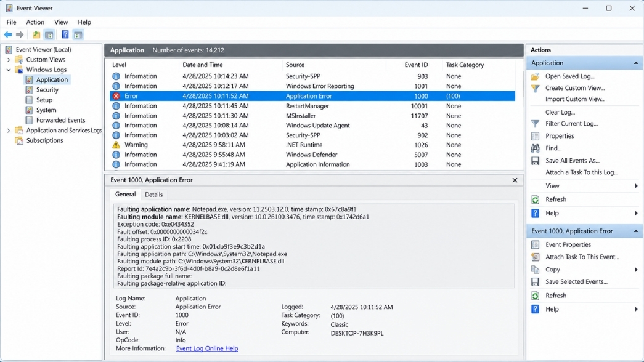
Task: Click Import Custom View in Actions
Action: pyautogui.click(x=575, y=99)
